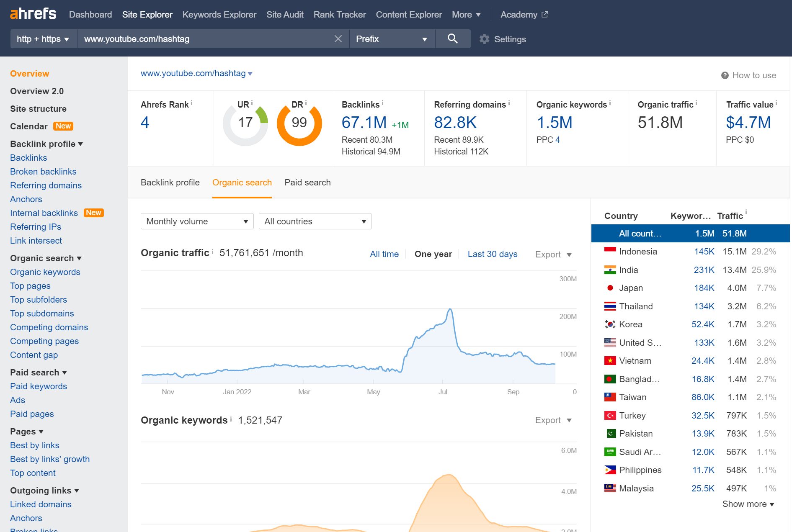Open the All countries dropdown

(x=315, y=221)
